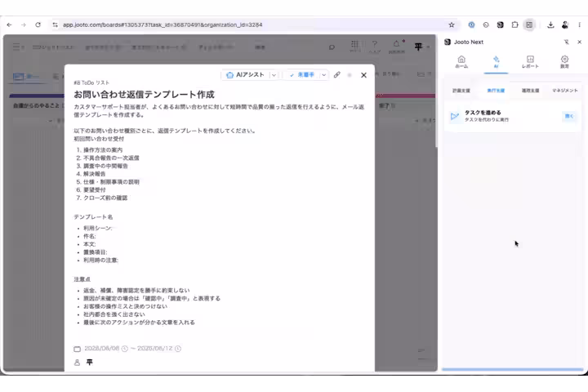The image size is (588, 392).
Task: Expand the 未着手 status dropdown arrow
Action: [323, 75]
